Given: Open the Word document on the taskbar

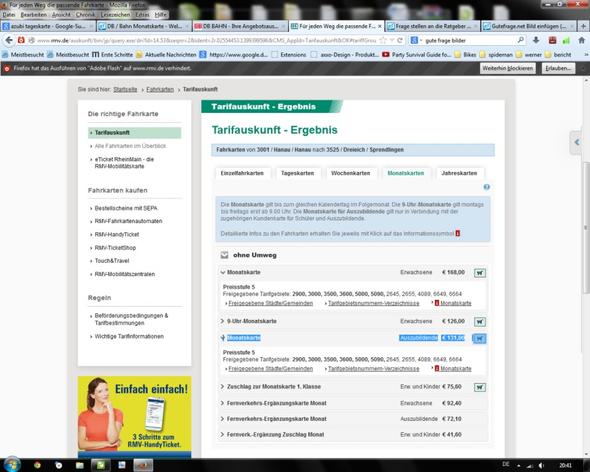Looking at the screenshot, I should point(122,465).
